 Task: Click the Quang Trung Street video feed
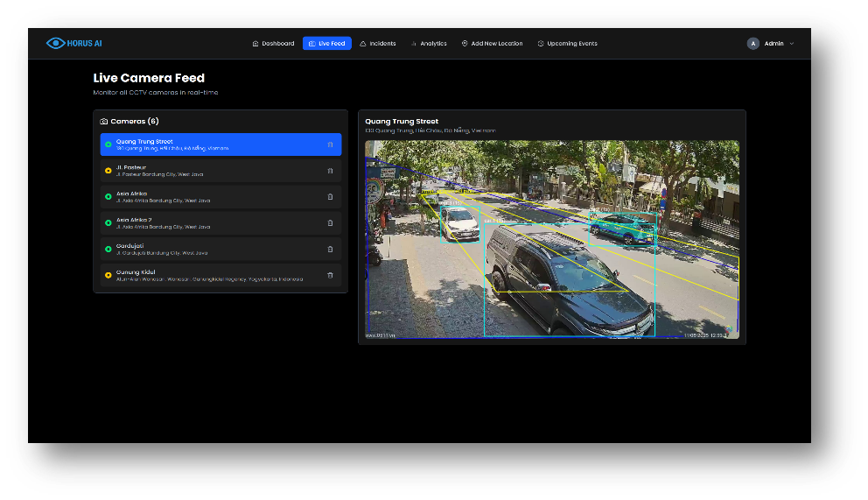[551, 239]
